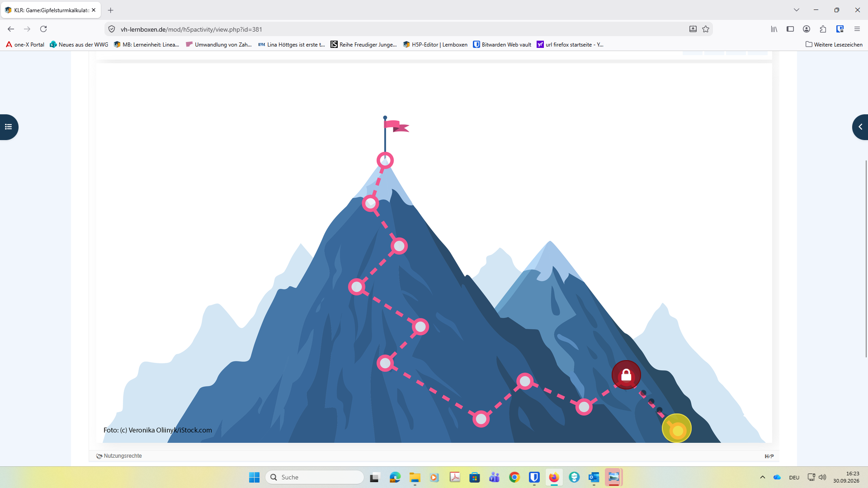Open the course index drawer button
This screenshot has height=488, width=868.
click(9, 127)
